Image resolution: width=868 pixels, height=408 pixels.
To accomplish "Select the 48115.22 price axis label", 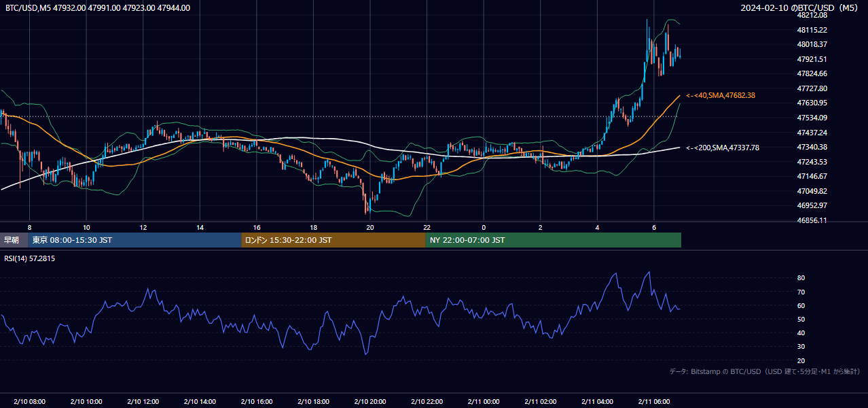I will (812, 30).
